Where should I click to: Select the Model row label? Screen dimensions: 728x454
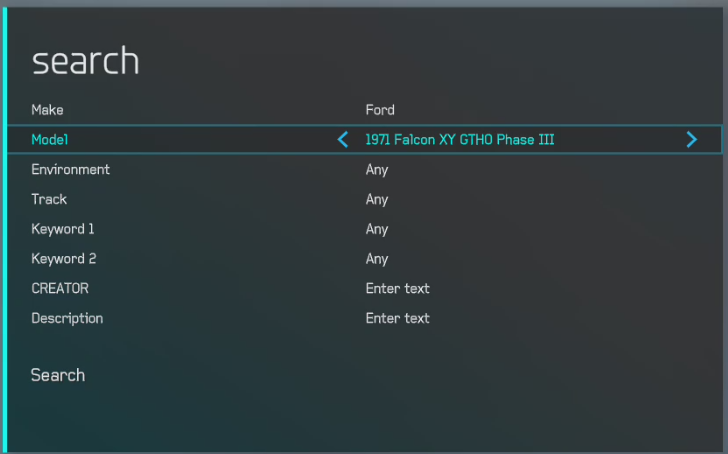[50, 140]
